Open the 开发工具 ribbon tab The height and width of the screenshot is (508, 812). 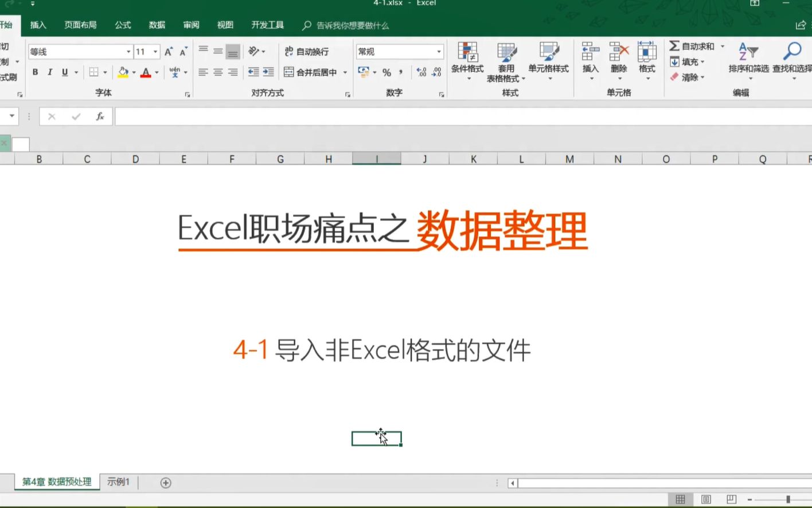pyautogui.click(x=268, y=25)
